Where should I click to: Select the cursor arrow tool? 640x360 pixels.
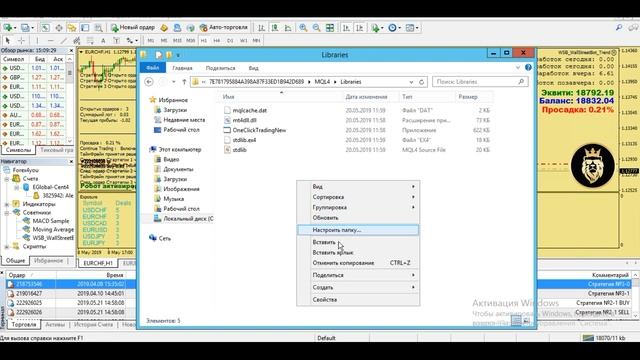point(7,40)
